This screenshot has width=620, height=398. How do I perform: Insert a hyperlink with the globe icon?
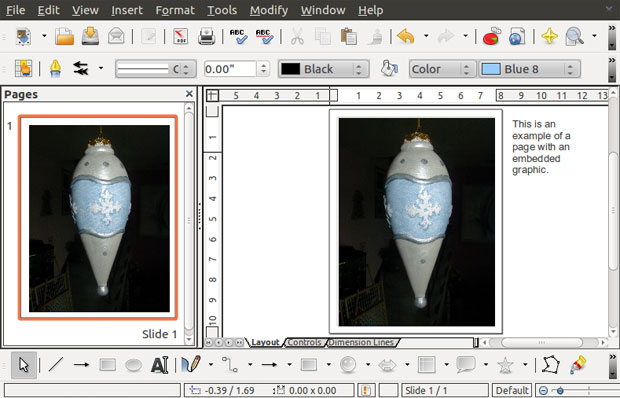click(517, 36)
